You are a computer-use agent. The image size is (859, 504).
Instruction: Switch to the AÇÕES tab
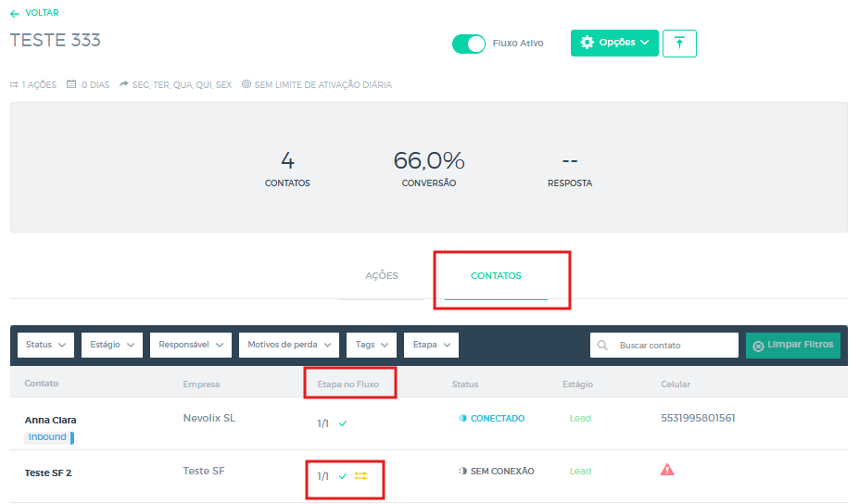[x=382, y=276]
